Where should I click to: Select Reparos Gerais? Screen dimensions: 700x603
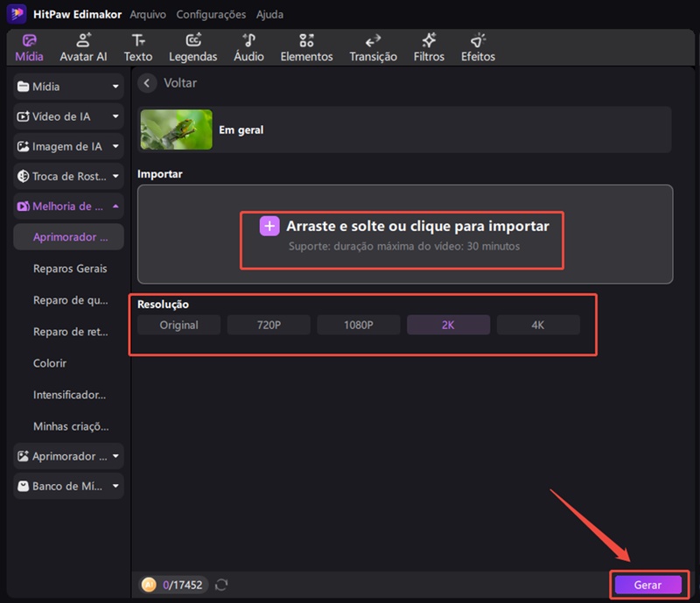(x=70, y=269)
